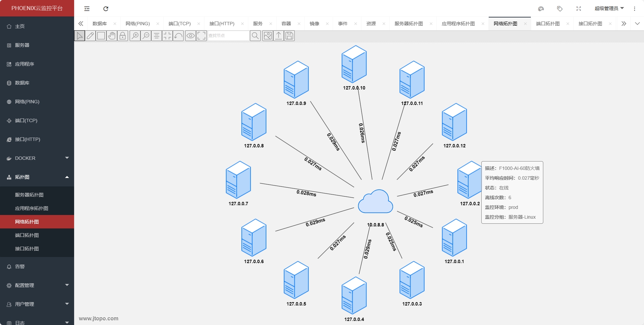Click the server node 127.0.0.9

(x=296, y=80)
